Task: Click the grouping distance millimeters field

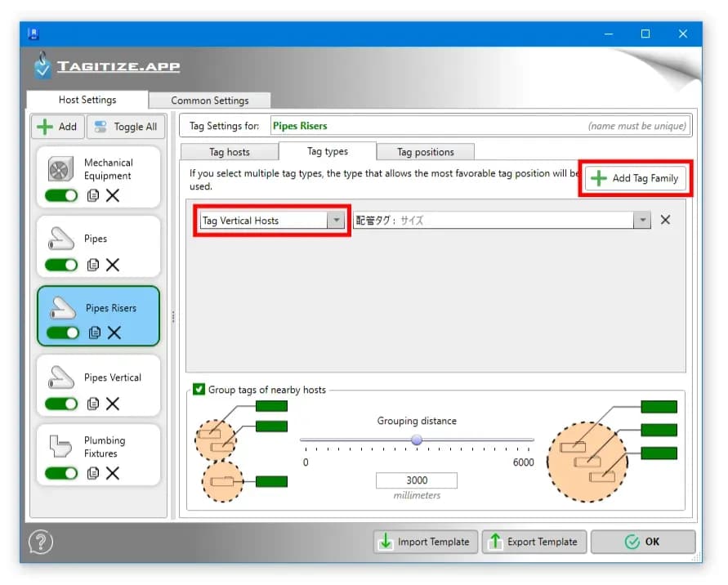Action: coord(417,480)
